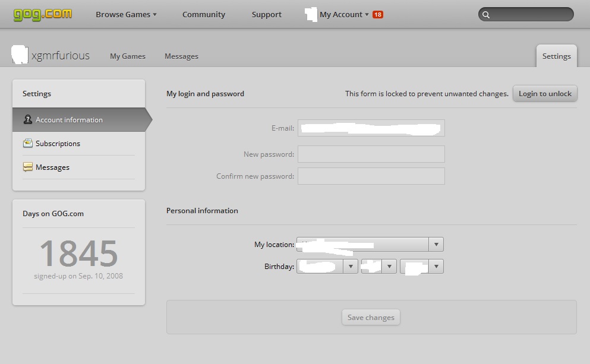The height and width of the screenshot is (364, 590).
Task: Click the 'This form is locked' notice
Action: point(427,94)
